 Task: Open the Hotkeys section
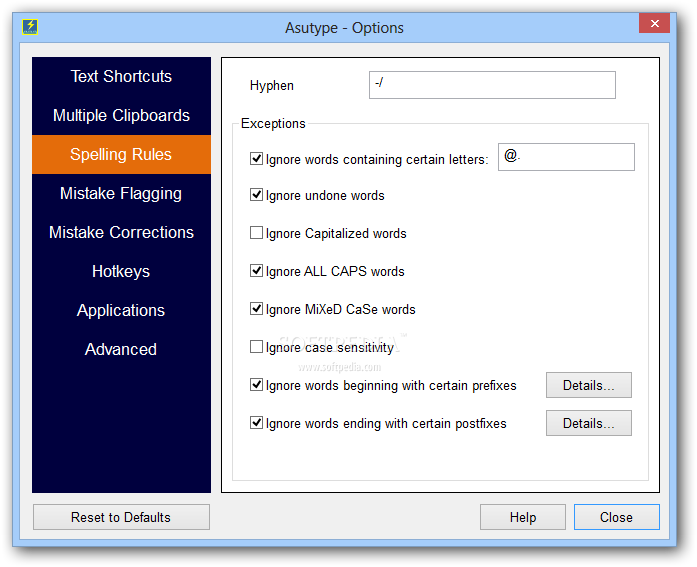point(121,271)
